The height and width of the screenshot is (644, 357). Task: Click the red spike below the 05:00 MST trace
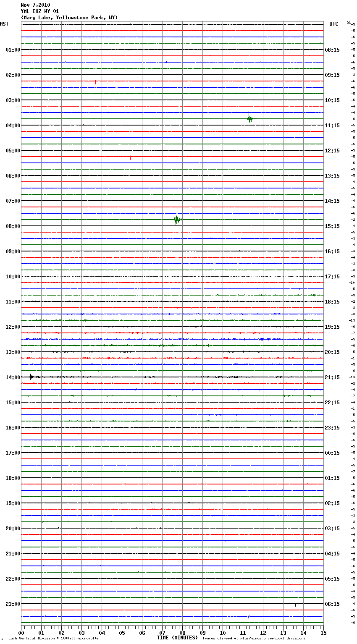[131, 158]
